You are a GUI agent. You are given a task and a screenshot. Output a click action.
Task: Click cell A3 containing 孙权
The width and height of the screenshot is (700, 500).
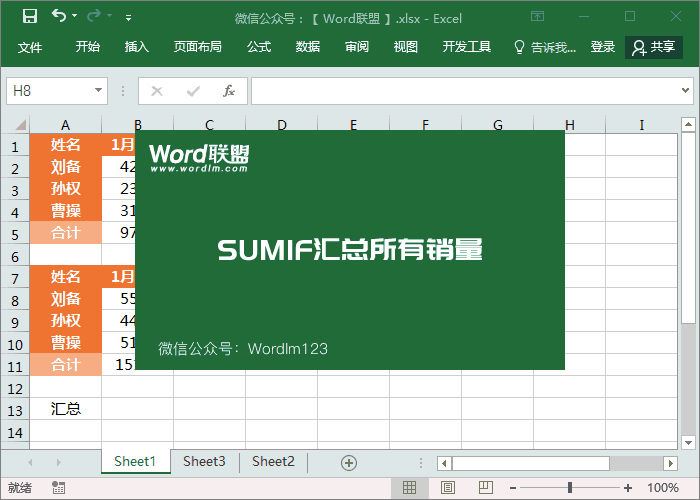(x=66, y=188)
